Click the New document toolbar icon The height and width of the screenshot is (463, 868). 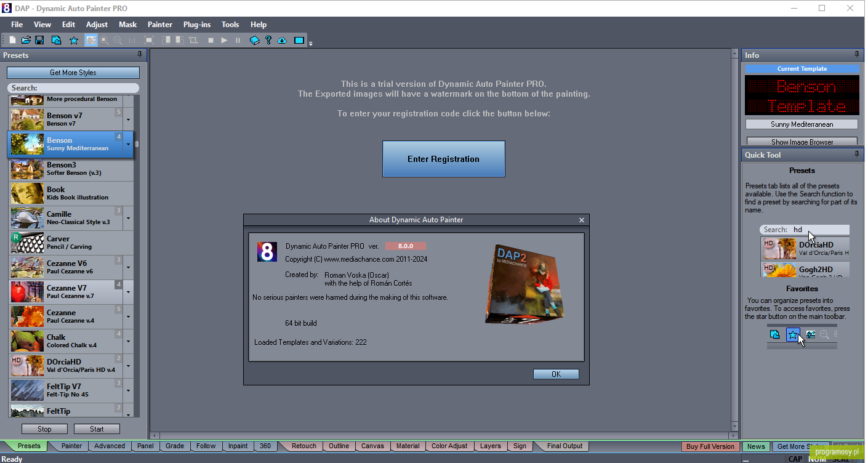[12, 40]
